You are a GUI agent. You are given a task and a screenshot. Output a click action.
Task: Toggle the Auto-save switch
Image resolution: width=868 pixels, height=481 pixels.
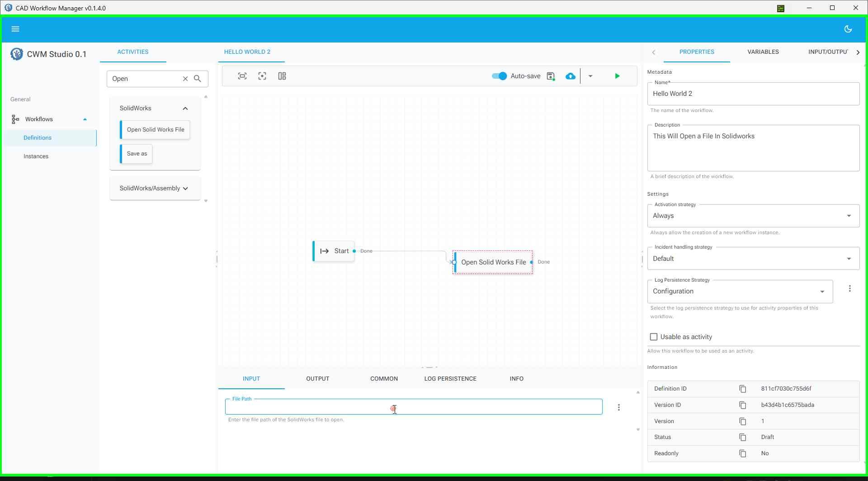(x=499, y=76)
